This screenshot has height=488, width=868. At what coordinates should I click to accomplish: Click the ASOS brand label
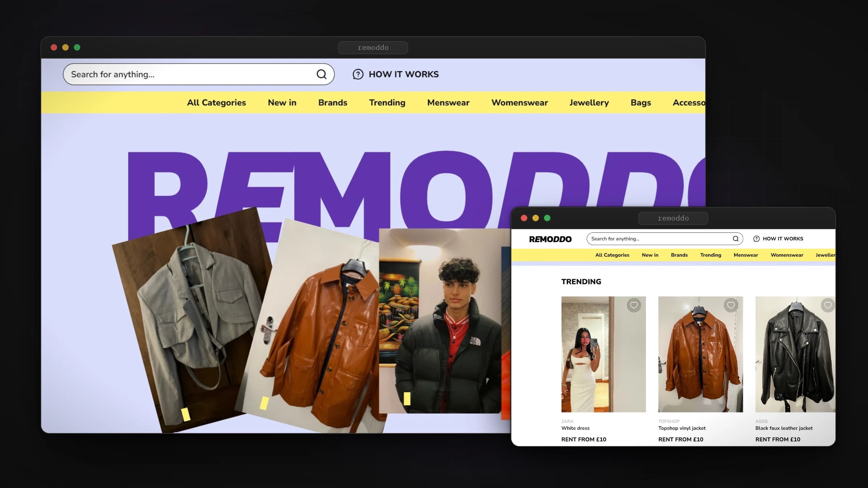tap(761, 421)
